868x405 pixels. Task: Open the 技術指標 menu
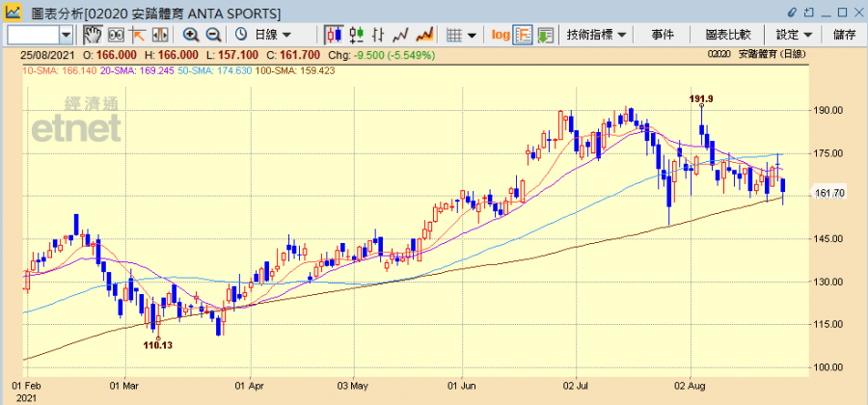tap(596, 35)
